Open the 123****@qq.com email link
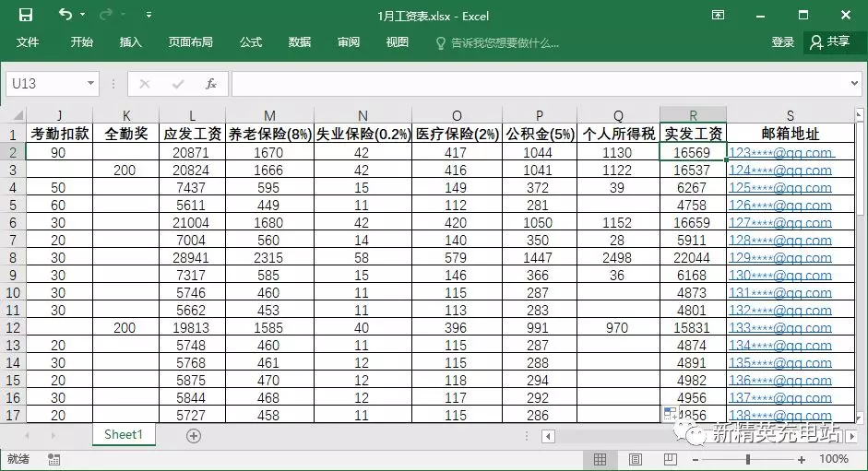868x471 pixels. [780, 152]
